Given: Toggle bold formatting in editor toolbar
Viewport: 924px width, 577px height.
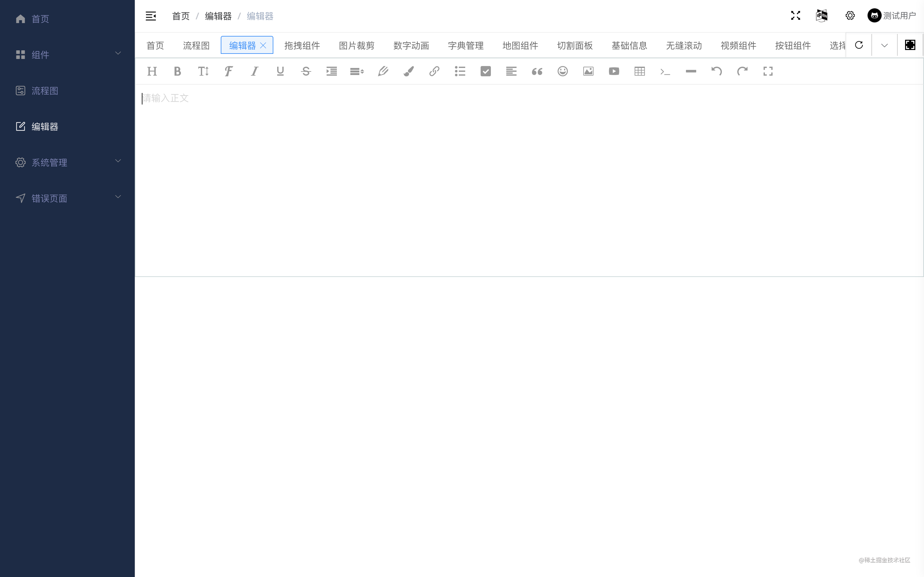Looking at the screenshot, I should [177, 71].
